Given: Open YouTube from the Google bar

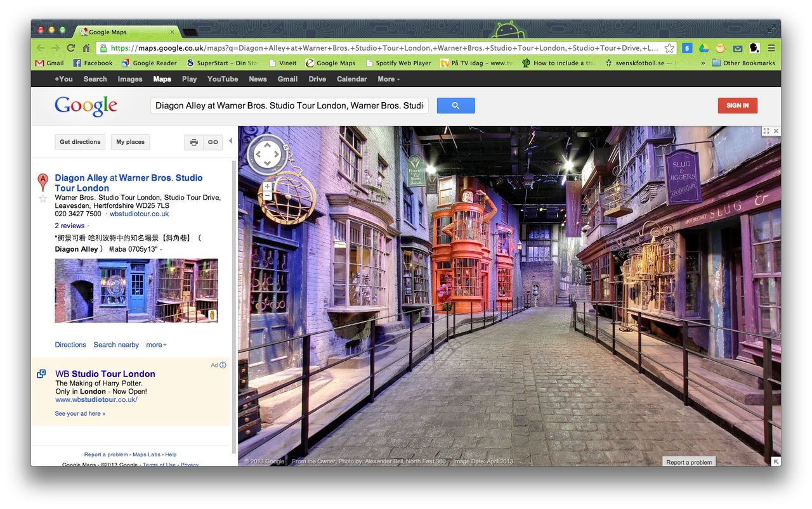Looking at the screenshot, I should click(223, 79).
